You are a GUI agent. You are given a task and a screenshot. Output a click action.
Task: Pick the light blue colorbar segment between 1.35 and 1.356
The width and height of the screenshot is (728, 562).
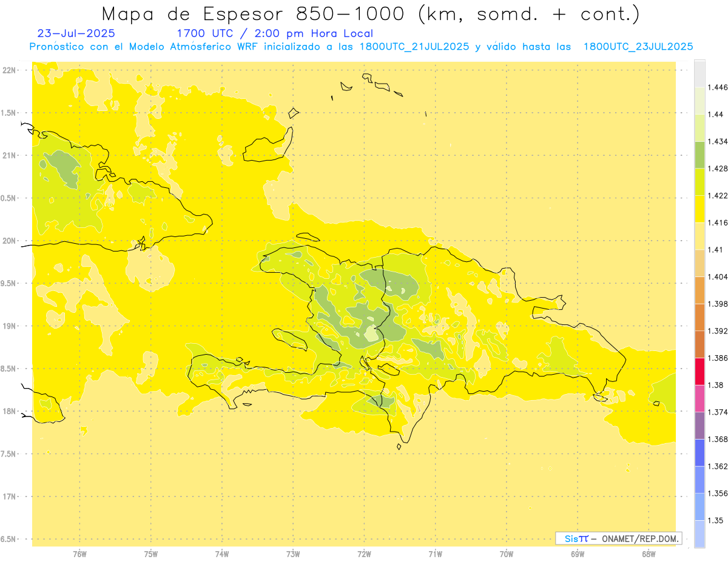pyautogui.click(x=699, y=507)
